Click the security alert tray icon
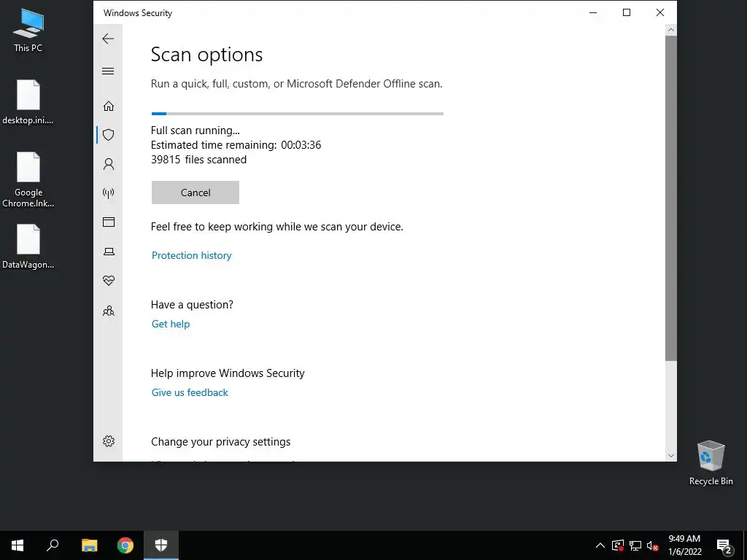 click(x=618, y=545)
